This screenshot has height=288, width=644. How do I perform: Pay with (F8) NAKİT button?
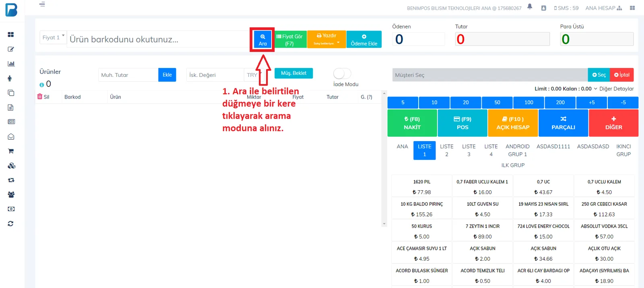(412, 123)
